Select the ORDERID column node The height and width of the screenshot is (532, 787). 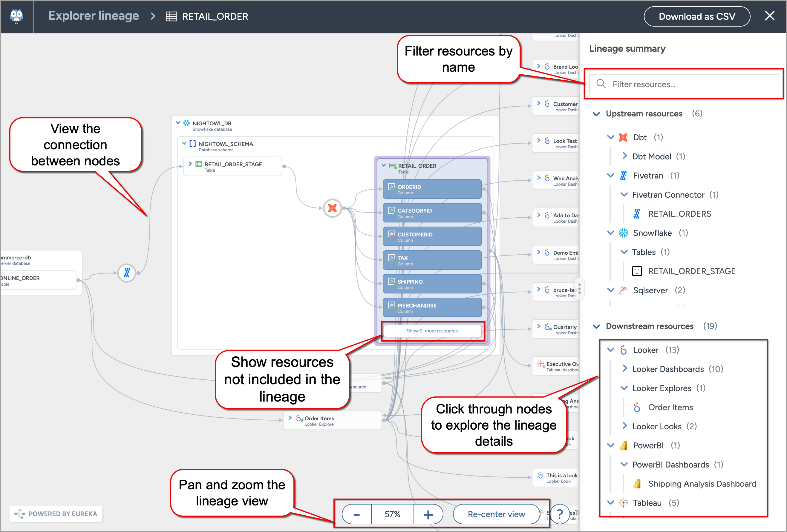click(432, 189)
